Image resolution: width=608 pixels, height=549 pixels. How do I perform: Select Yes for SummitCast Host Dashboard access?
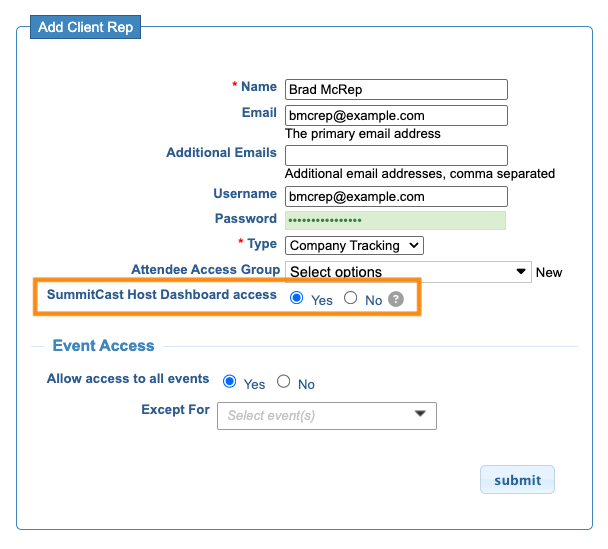(x=297, y=298)
